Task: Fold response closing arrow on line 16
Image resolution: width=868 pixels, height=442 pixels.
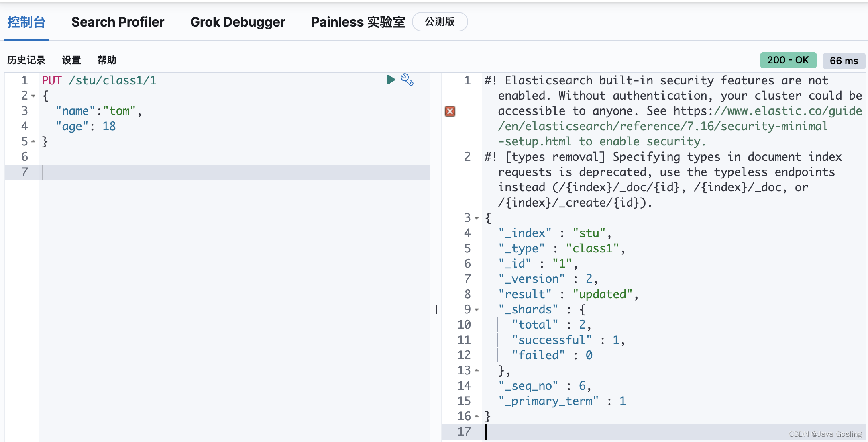Action: (477, 416)
